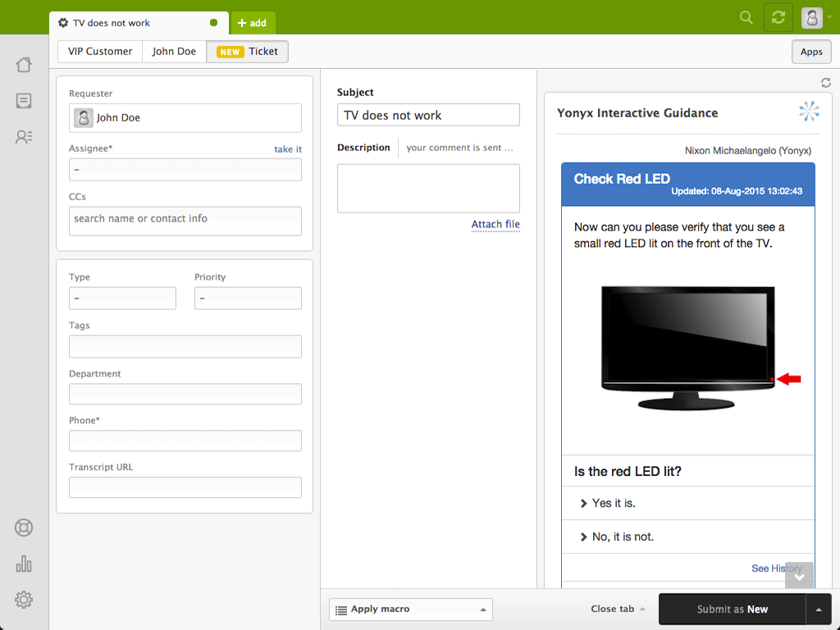Viewport: 840px width, 630px height.
Task: Click the 'take it' assignee link
Action: tap(288, 149)
